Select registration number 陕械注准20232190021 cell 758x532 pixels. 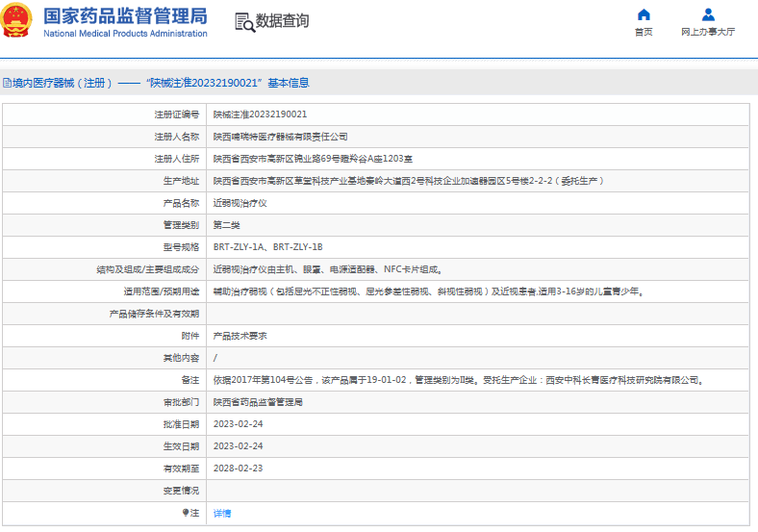point(260,114)
